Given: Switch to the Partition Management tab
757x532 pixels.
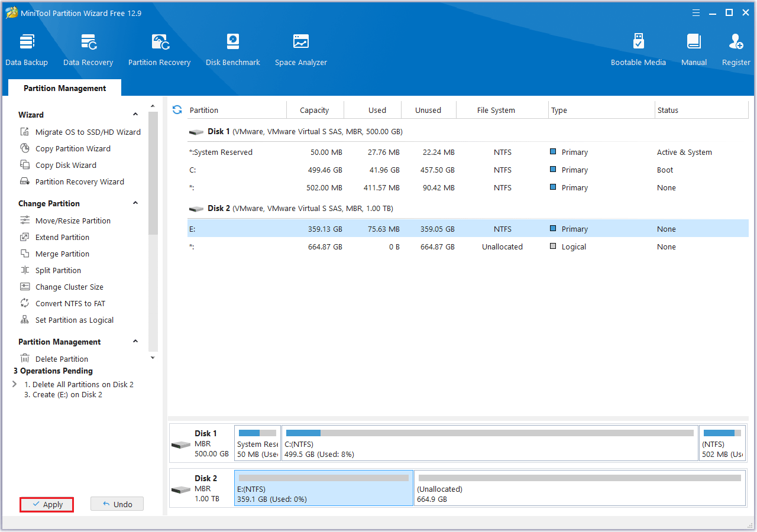Looking at the screenshot, I should (65, 88).
